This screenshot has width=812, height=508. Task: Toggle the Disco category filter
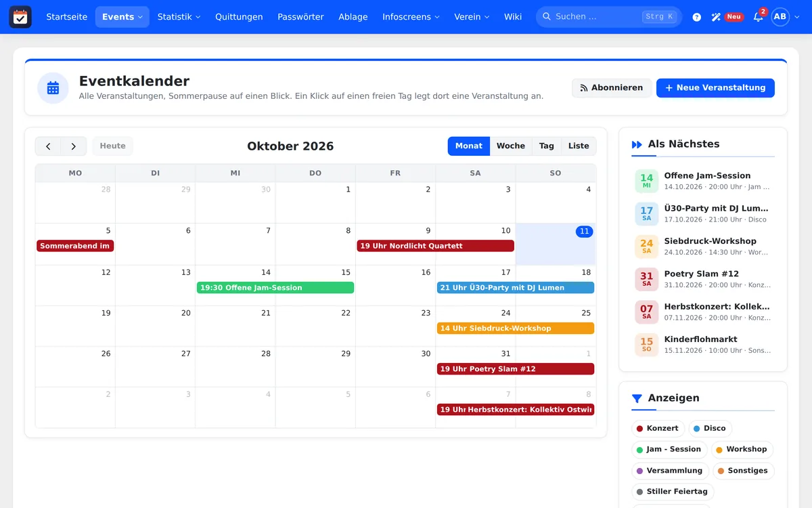[x=710, y=429]
